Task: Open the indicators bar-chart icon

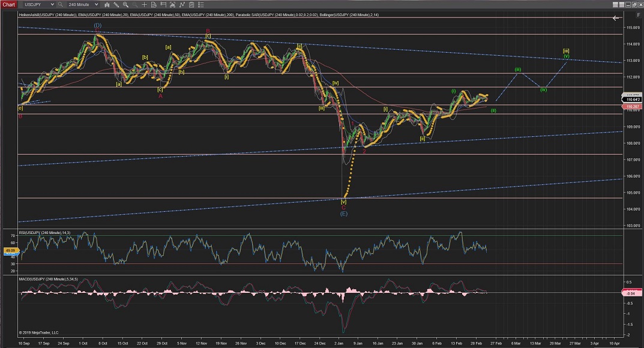Action: pos(172,5)
